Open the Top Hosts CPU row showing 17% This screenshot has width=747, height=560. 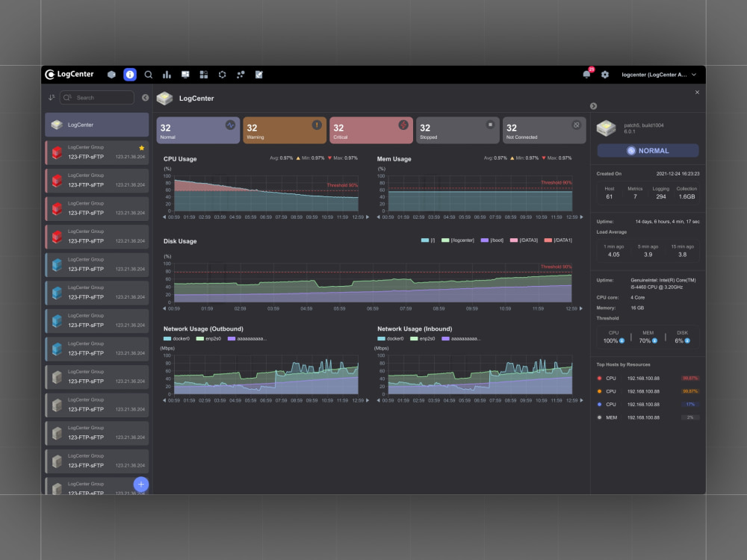point(648,404)
